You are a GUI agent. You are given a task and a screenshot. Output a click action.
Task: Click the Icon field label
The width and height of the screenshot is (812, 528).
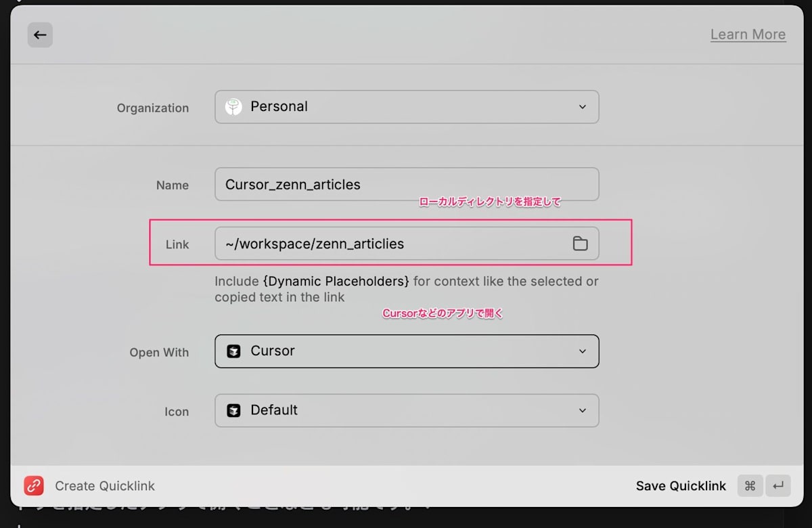coord(177,411)
